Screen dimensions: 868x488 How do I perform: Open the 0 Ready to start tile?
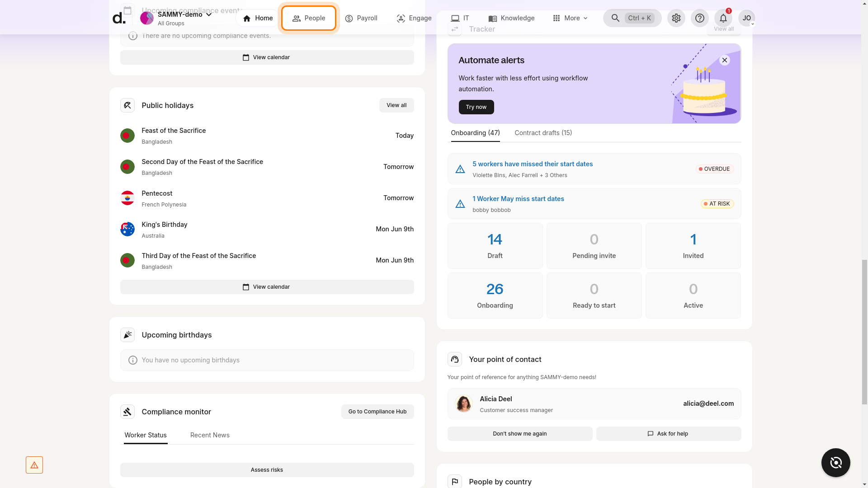(594, 296)
